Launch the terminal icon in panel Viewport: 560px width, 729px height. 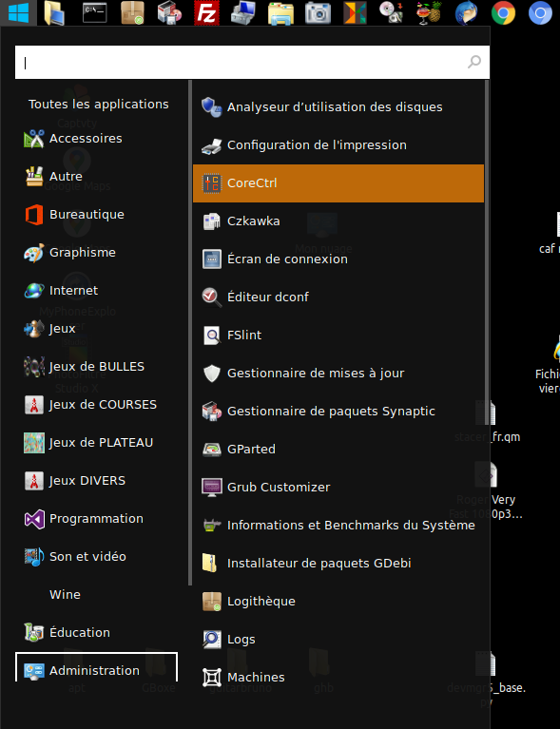click(x=94, y=13)
